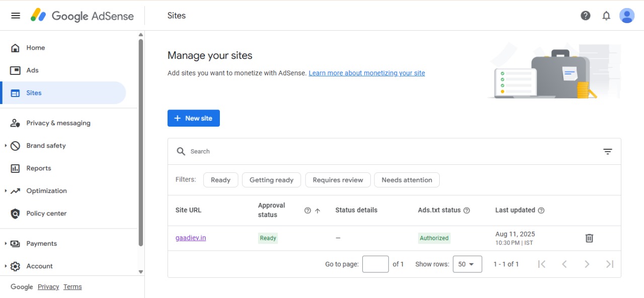Click the Go to page input field
Screen dimensions: 644x298
point(375,264)
